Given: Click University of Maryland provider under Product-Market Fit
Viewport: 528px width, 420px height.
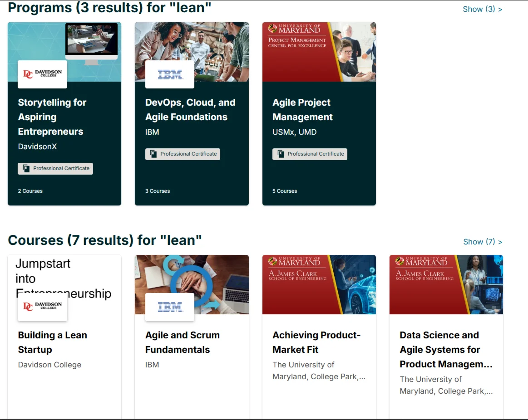Looking at the screenshot, I should click(x=319, y=371).
